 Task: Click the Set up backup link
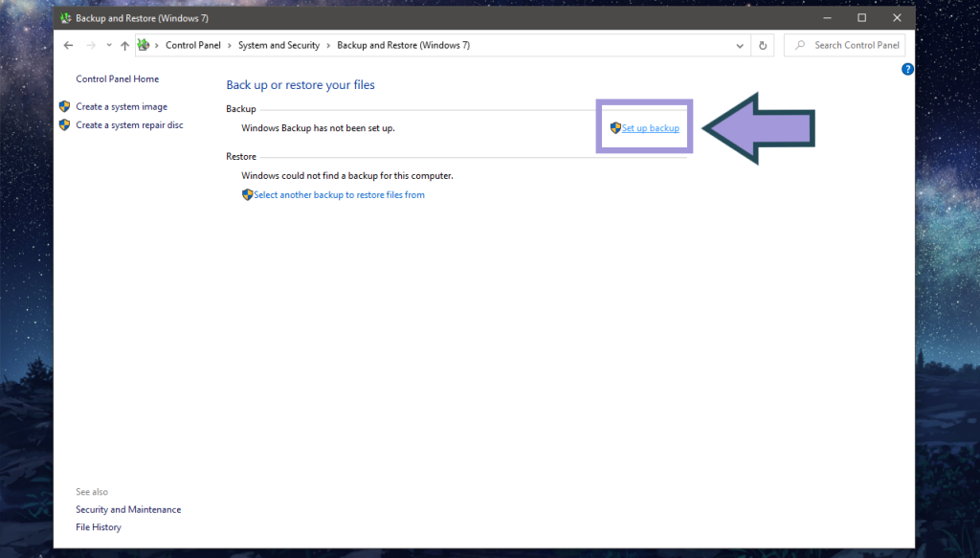click(x=650, y=127)
